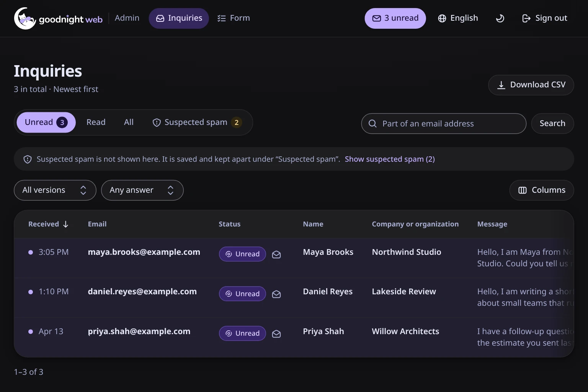Open maya.brooks@example.com inquiry

click(x=144, y=252)
